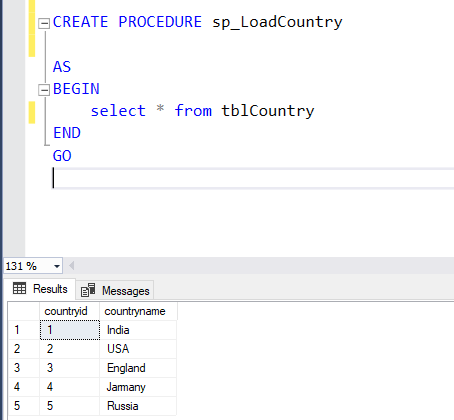Collapse the BEGIN block outline toggle
The width and height of the screenshot is (454, 420).
44,90
